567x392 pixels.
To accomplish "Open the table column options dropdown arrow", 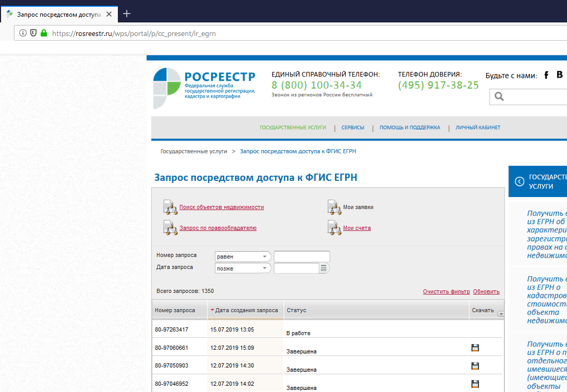I will (501, 314).
